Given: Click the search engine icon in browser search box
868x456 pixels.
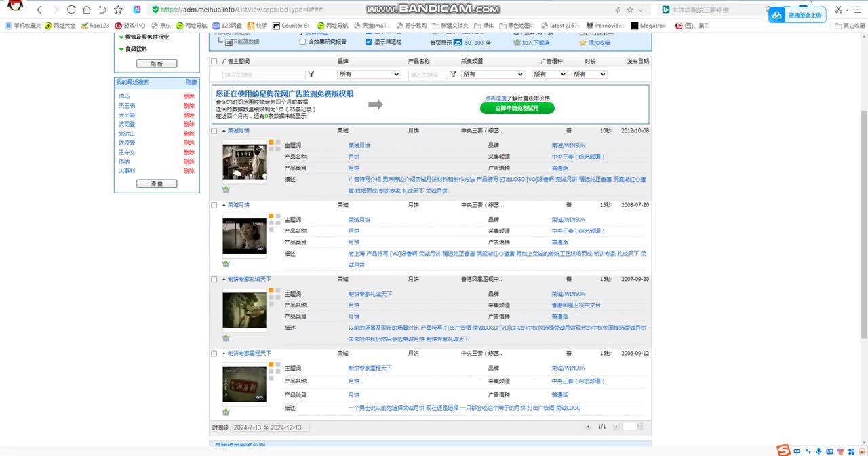Looking at the screenshot, I should click(666, 9).
